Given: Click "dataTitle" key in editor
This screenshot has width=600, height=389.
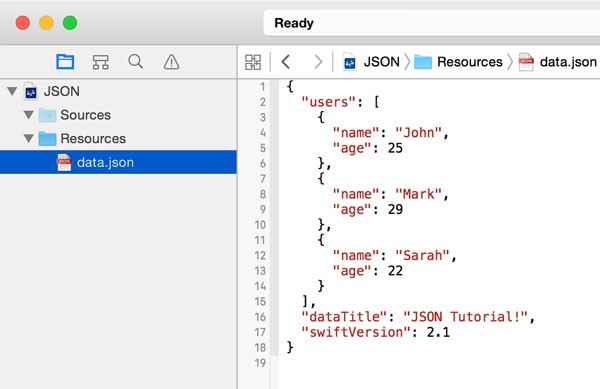Looking at the screenshot, I should [x=345, y=317].
